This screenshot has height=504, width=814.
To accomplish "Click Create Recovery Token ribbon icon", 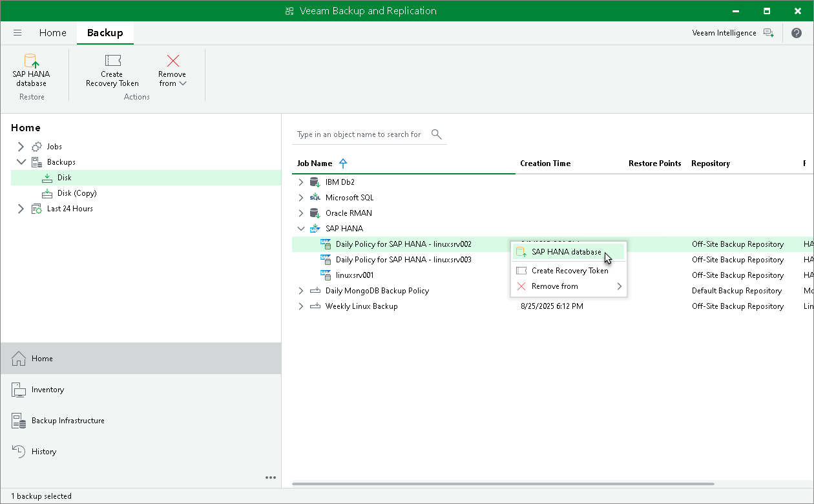I will [x=112, y=70].
